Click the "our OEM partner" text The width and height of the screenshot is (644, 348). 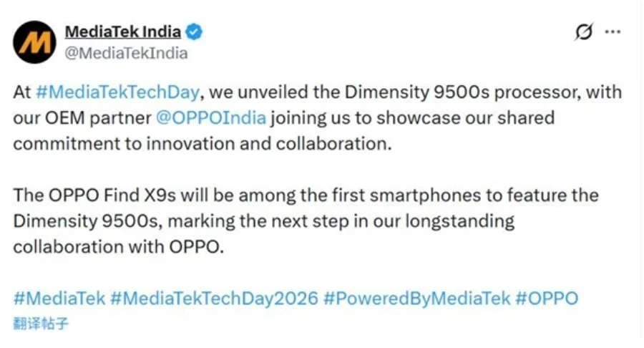pyautogui.click(x=82, y=117)
